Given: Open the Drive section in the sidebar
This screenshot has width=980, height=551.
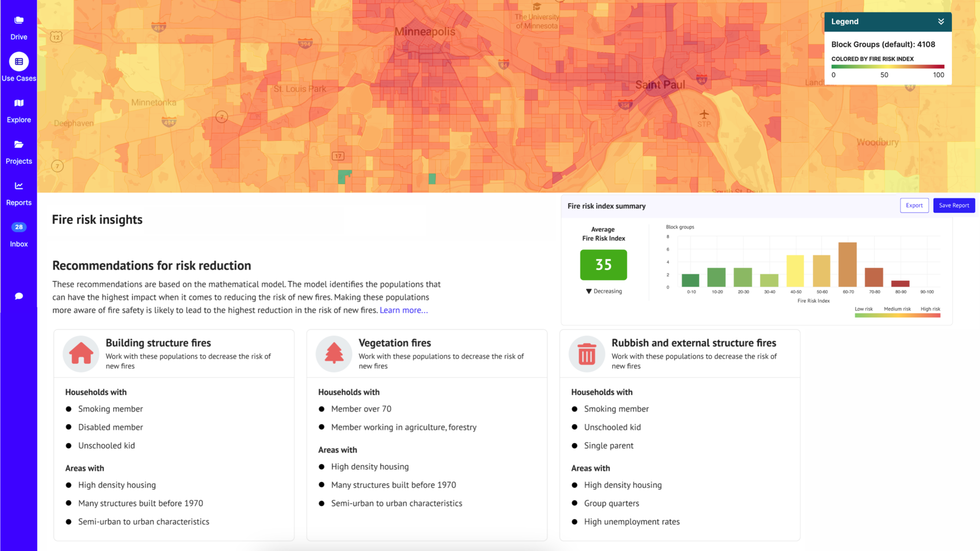Looking at the screenshot, I should coord(18,26).
